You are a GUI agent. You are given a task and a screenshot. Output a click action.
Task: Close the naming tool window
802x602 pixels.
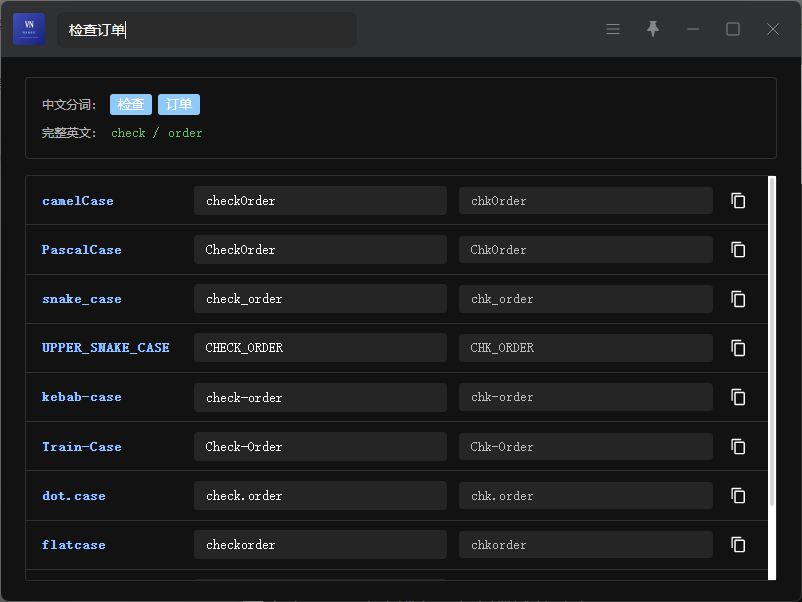coord(773,29)
